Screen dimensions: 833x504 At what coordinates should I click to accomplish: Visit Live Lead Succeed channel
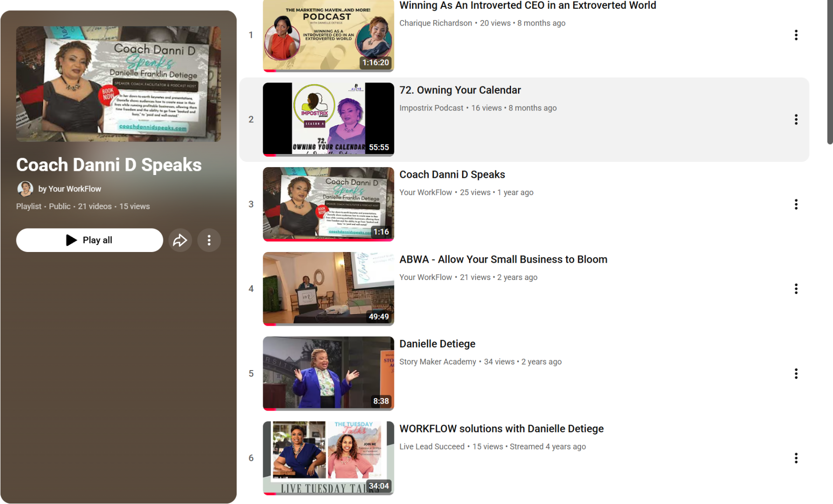click(x=432, y=447)
